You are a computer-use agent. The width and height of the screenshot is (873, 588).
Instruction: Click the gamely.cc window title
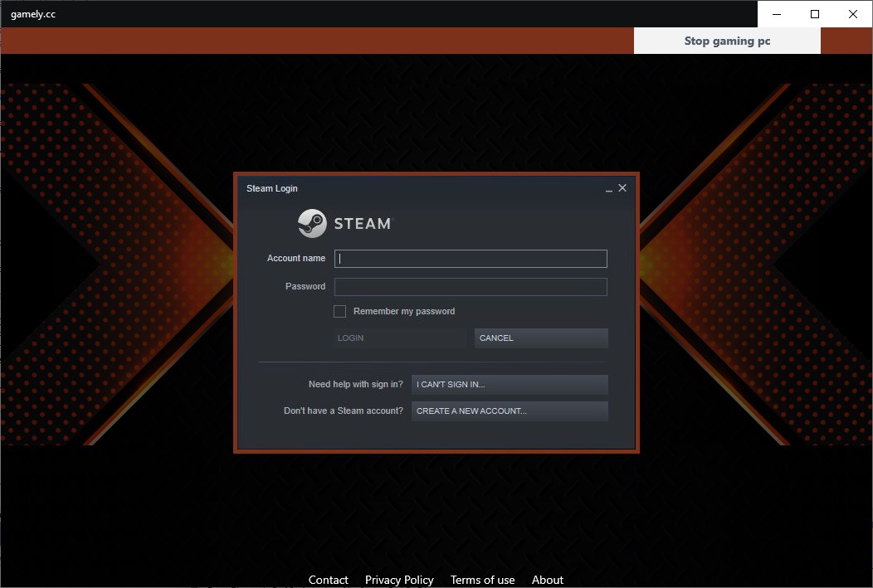33,14
